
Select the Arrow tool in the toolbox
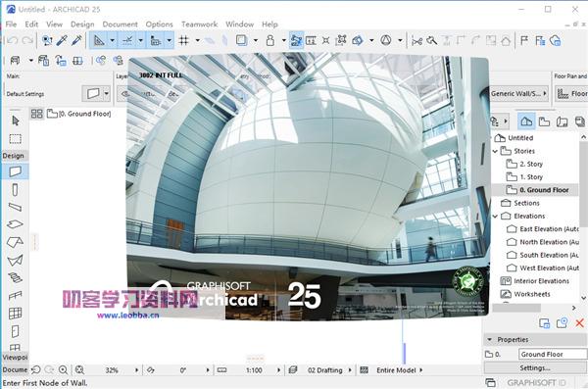[x=16, y=121]
